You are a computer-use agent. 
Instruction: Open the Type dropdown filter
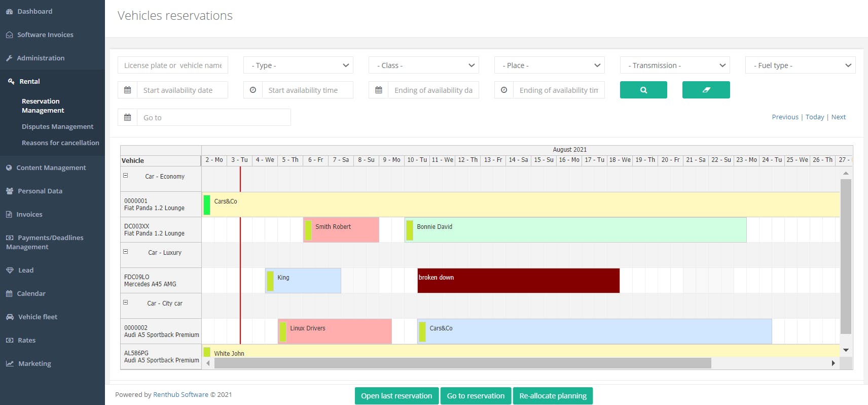298,65
